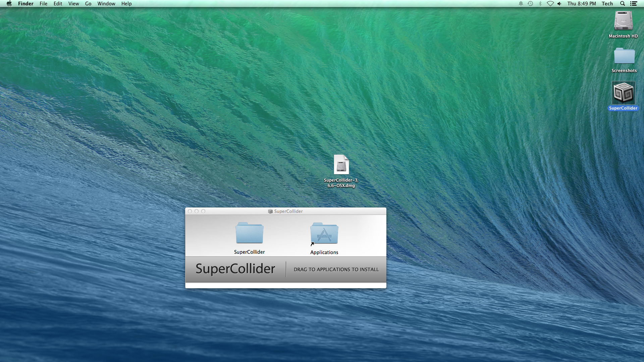
Task: Select the Screenshots folder on desktop
Action: pos(624,56)
